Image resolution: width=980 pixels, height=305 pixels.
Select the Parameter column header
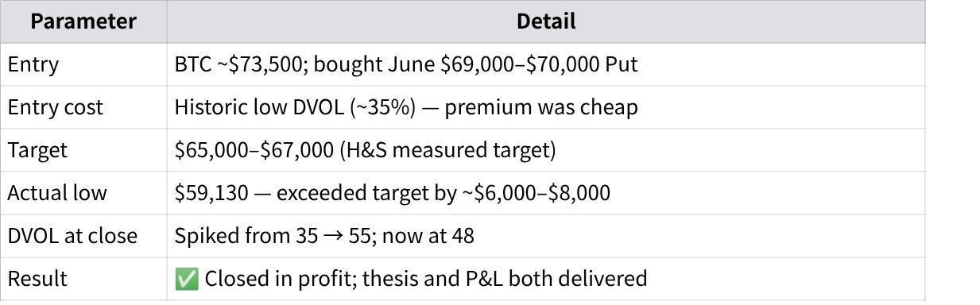tap(83, 21)
